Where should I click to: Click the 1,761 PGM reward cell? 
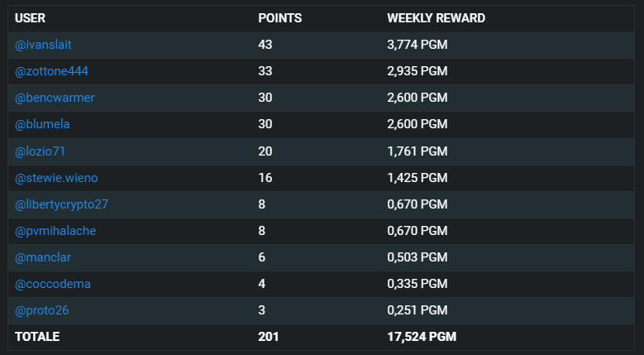coord(417,151)
